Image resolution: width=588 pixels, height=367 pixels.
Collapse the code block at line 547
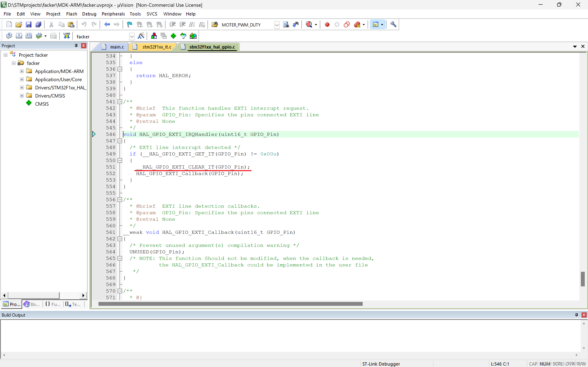pos(120,141)
